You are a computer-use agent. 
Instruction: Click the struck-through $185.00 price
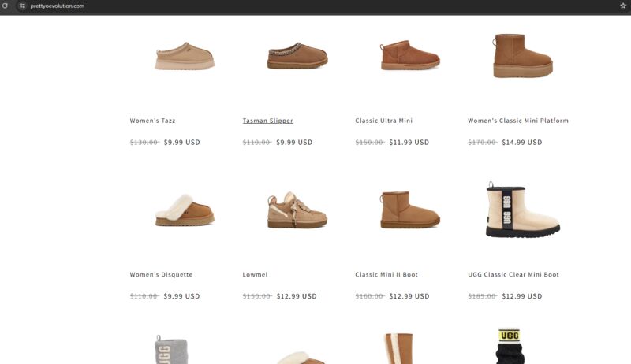[x=483, y=296]
